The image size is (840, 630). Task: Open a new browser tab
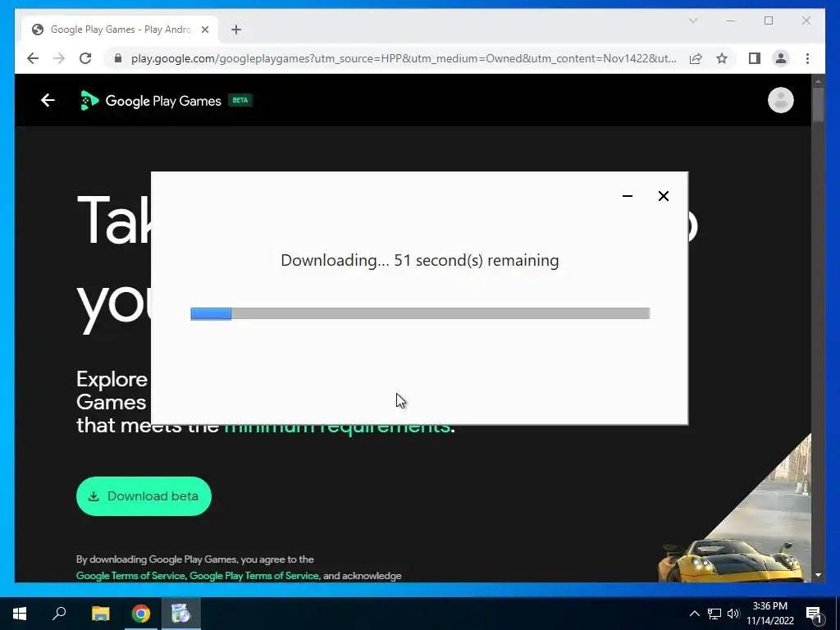click(236, 30)
